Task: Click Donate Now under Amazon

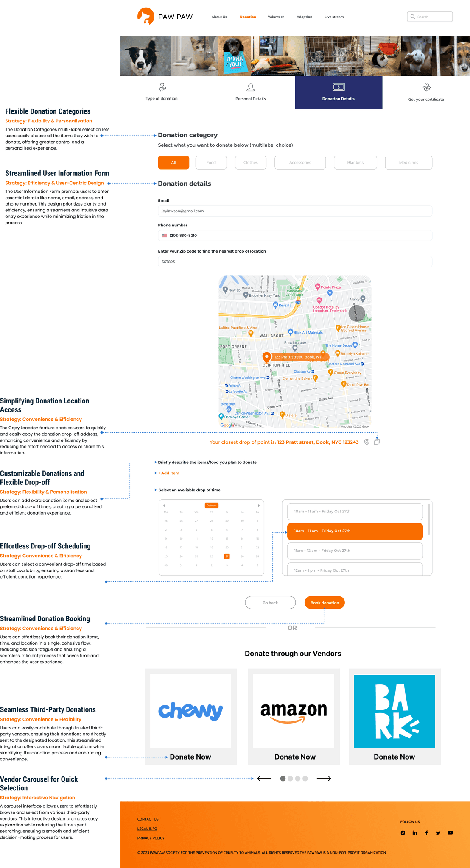Action: pos(295,757)
